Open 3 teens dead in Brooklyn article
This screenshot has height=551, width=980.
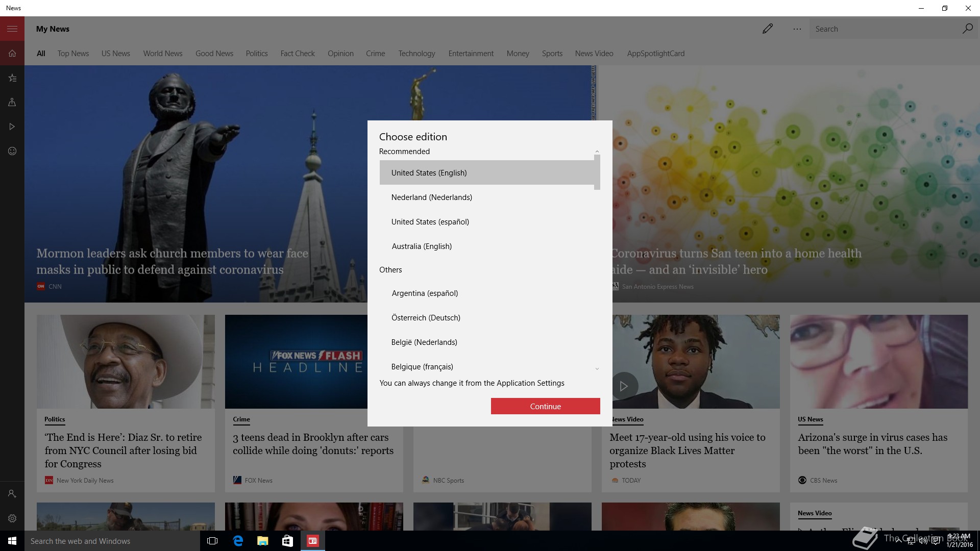point(313,444)
